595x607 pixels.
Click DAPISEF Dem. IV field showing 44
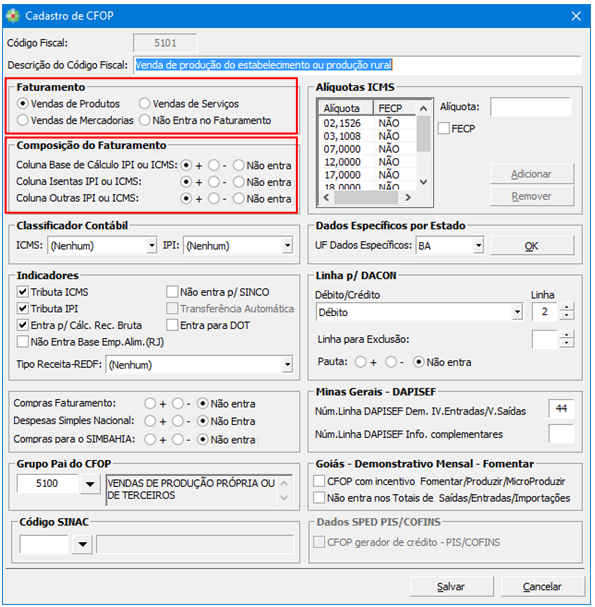click(561, 409)
